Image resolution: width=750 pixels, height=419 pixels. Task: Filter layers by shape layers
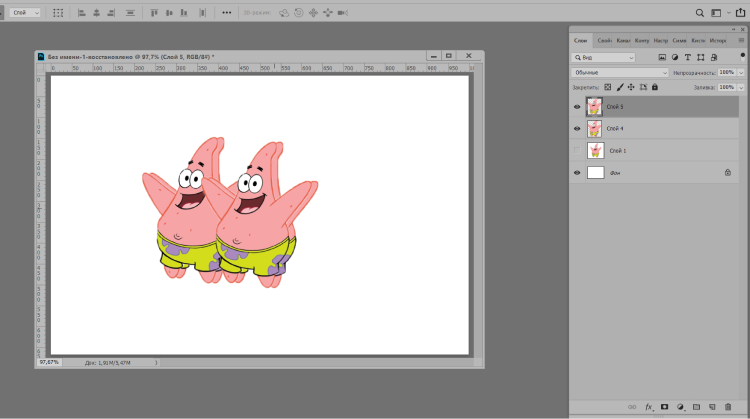point(701,57)
